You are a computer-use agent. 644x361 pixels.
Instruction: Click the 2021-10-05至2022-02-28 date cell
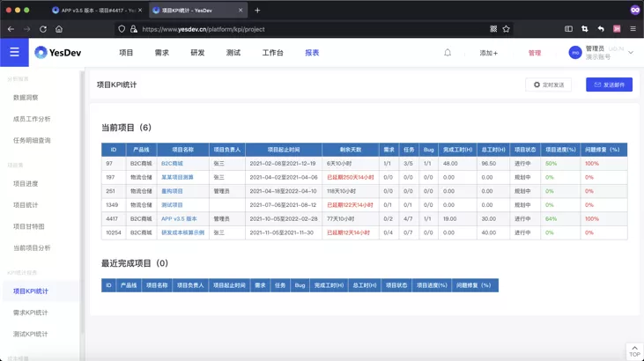284,219
